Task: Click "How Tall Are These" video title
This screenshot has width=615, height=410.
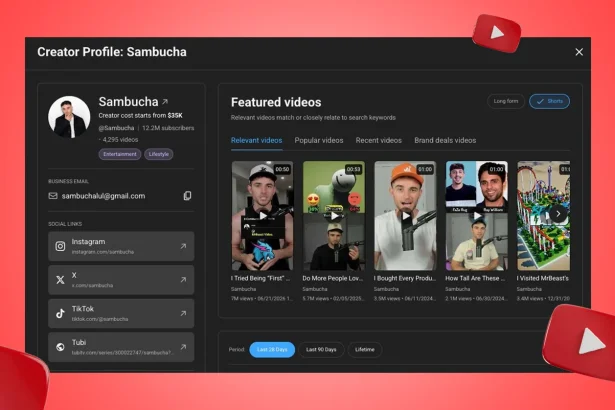Action: (475, 278)
